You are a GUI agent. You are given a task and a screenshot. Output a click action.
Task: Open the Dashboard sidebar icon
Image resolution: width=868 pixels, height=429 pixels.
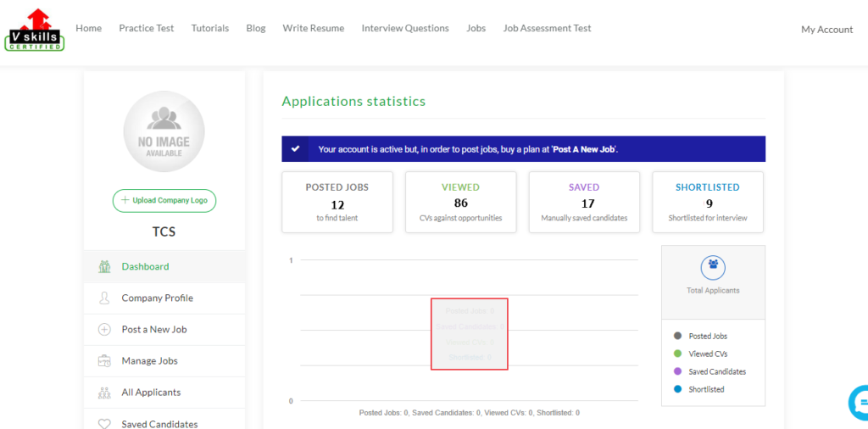(104, 266)
